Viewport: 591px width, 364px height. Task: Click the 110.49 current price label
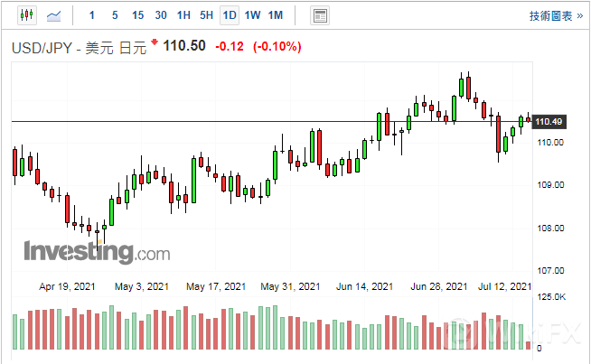(549, 121)
